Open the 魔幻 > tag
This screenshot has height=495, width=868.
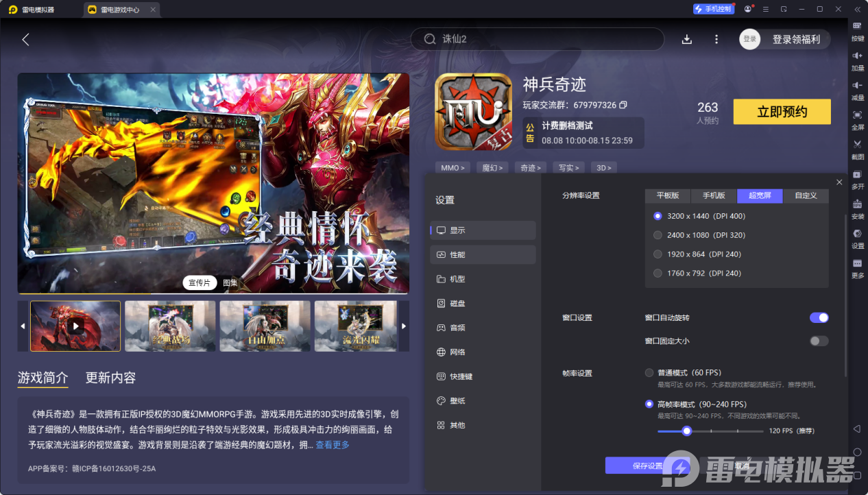point(492,167)
